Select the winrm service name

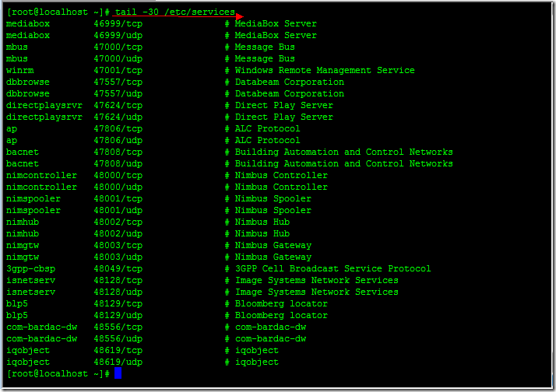coord(20,71)
